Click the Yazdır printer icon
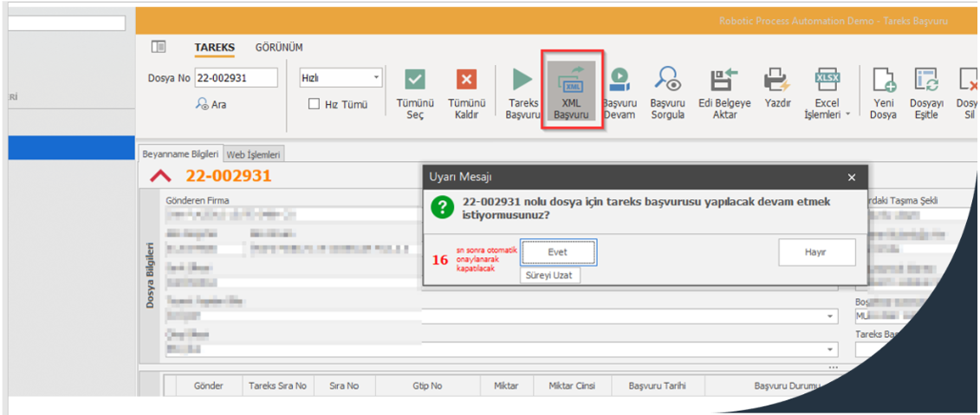The height and width of the screenshot is (415, 980). coord(777,80)
